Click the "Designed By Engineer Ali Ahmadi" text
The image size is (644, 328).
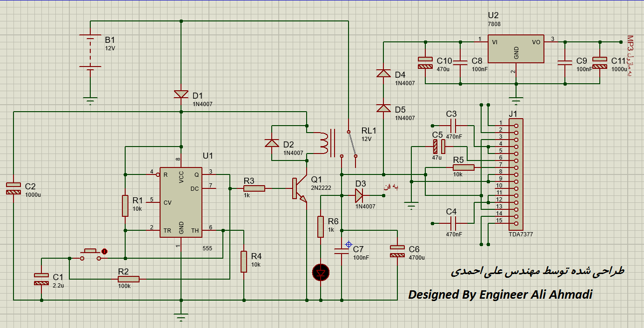tap(500, 295)
